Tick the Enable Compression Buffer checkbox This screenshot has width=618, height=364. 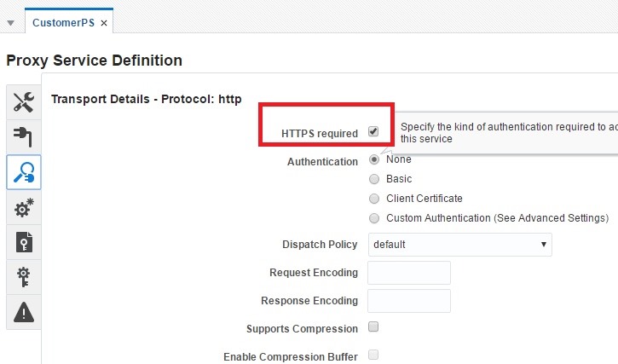373,355
